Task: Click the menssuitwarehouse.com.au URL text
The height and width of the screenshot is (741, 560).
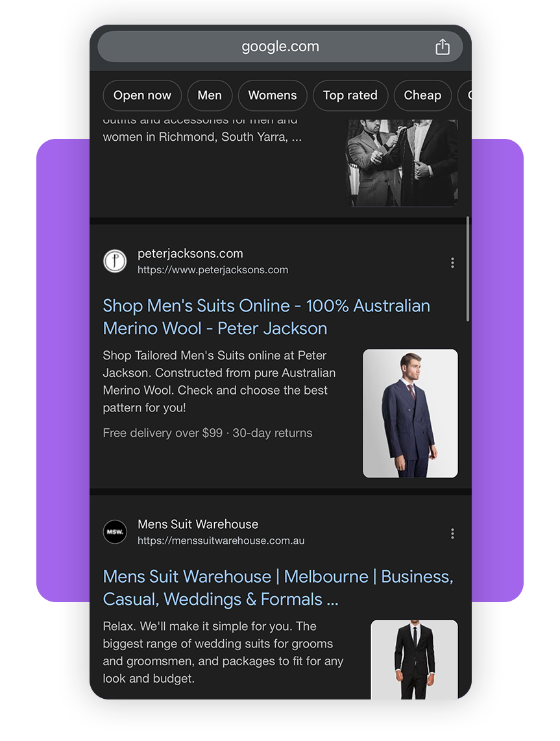Action: (x=221, y=541)
